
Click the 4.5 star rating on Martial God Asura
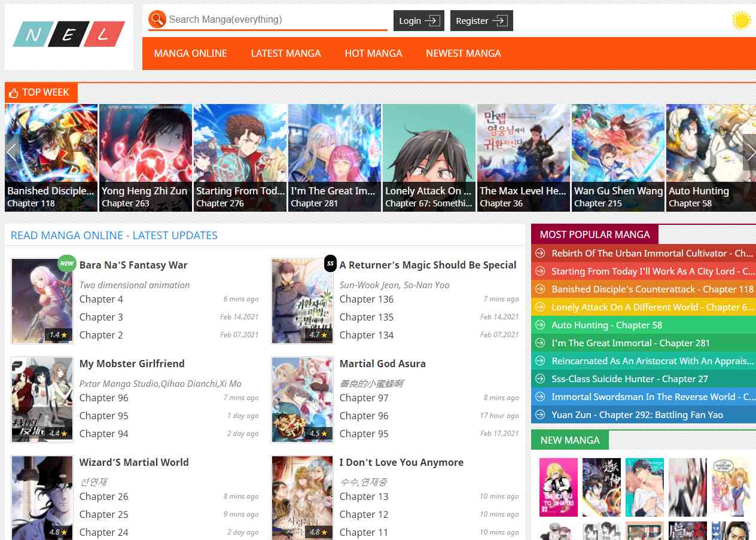point(319,434)
